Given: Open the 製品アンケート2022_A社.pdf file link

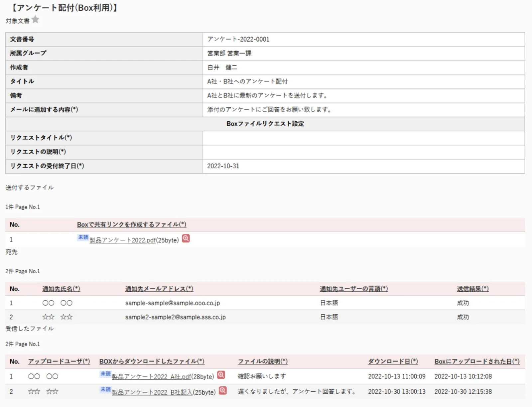Looking at the screenshot, I should [151, 377].
